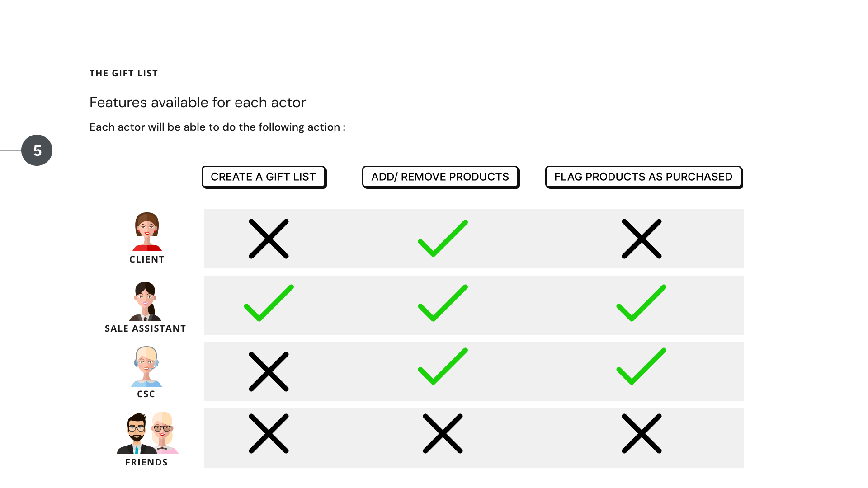Click CSC's green check for Flag Products
Image resolution: width=868 pixels, height=488 pixels.
pyautogui.click(x=641, y=366)
